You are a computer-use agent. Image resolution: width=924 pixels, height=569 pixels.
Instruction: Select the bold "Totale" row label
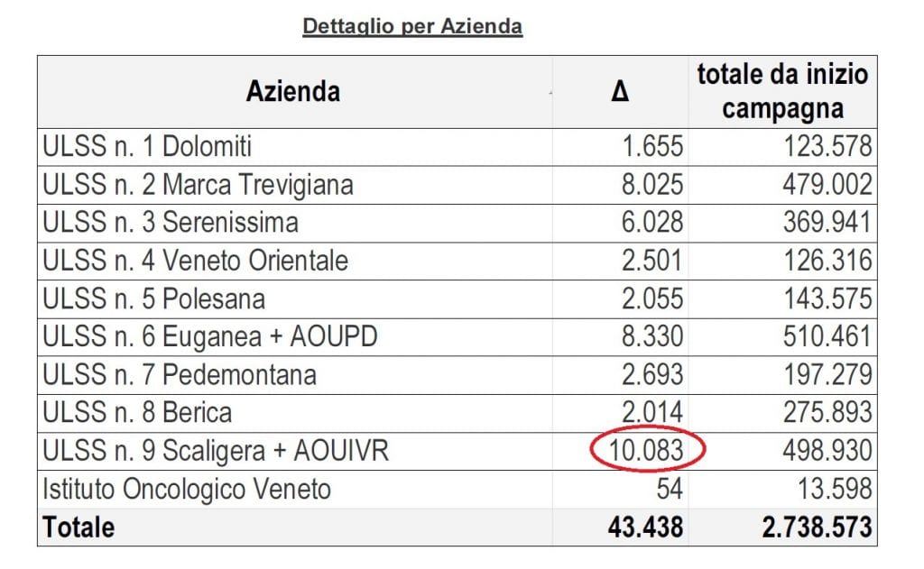tap(79, 528)
